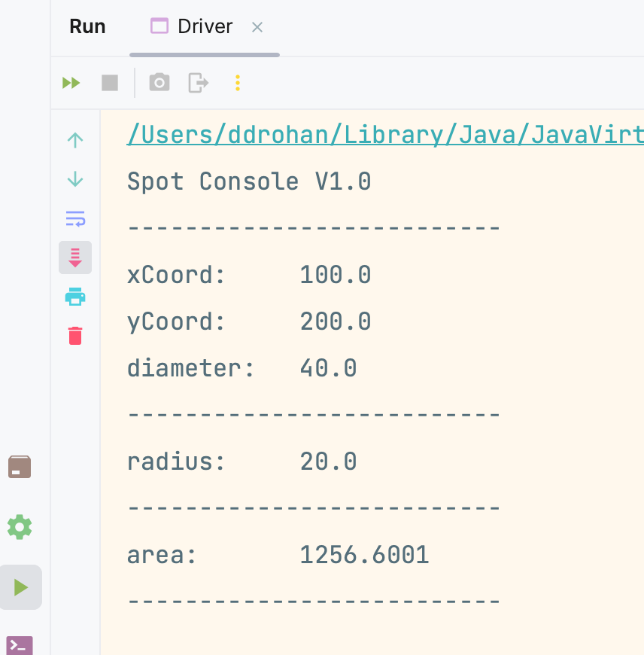This screenshot has width=644, height=655.
Task: Toggle Soft-Wrap for console output
Action: coord(75,219)
